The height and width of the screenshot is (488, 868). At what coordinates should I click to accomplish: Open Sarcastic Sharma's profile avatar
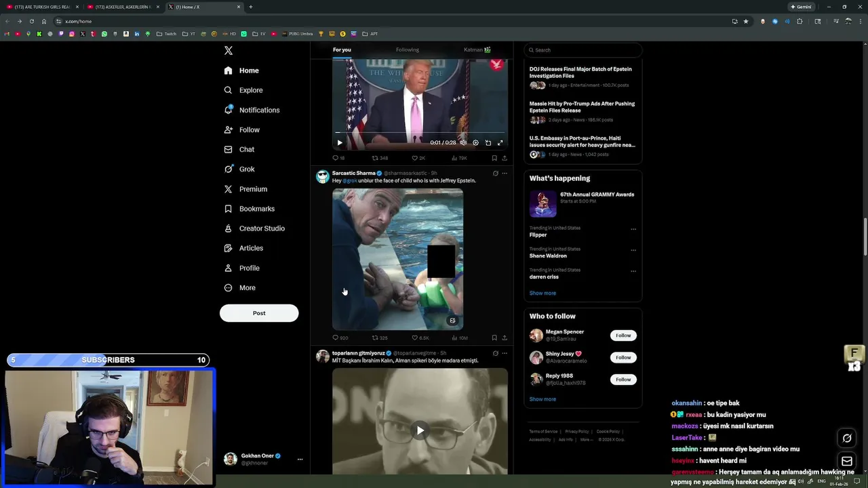323,177
